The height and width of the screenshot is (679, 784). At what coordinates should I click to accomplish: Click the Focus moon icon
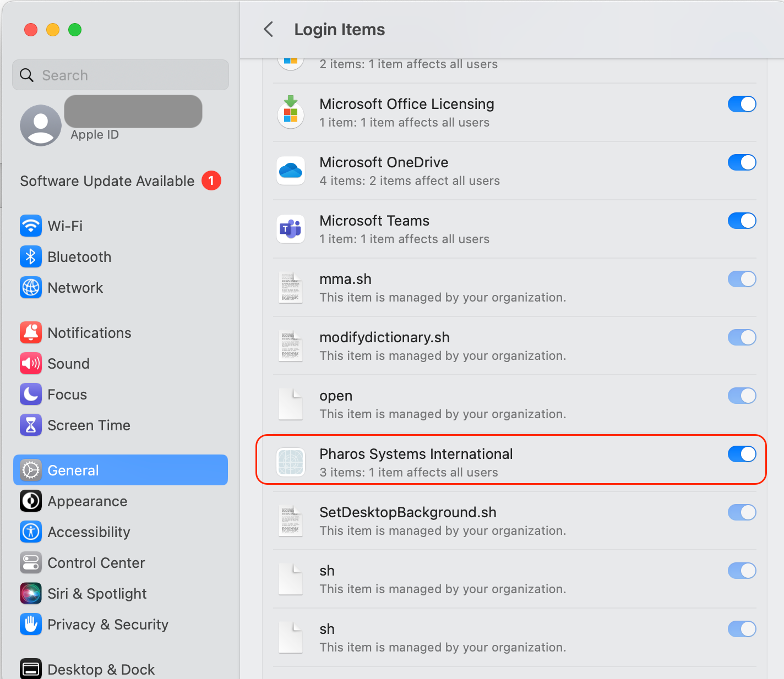coord(31,394)
